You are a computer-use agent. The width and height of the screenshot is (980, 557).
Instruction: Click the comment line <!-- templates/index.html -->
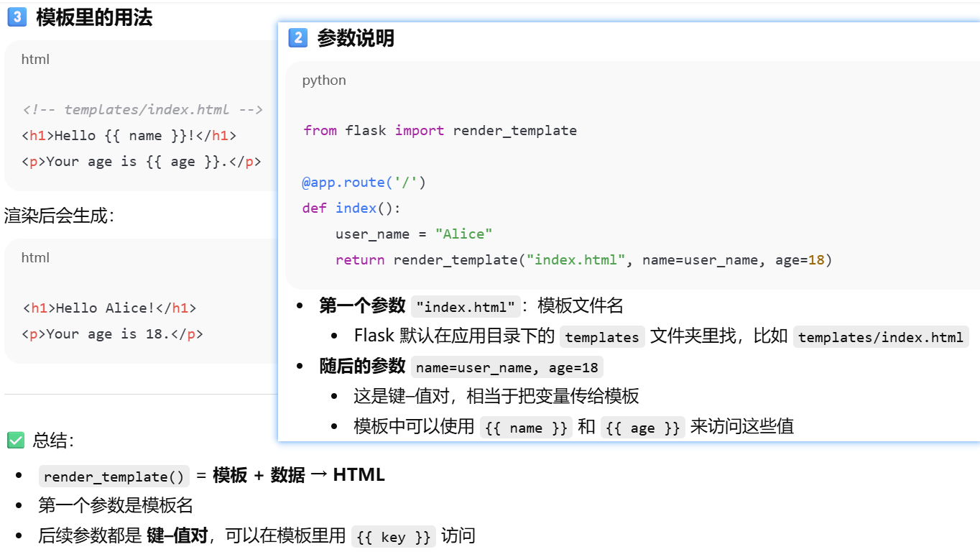[x=142, y=109]
